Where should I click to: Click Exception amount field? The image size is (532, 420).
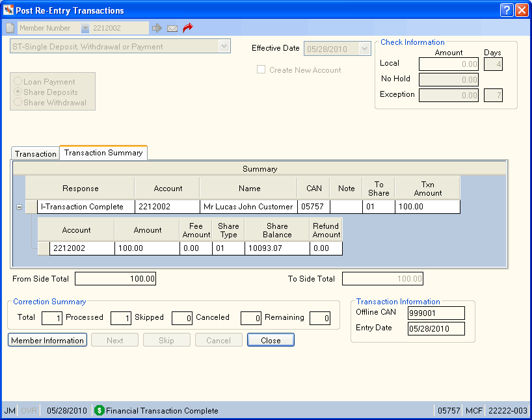coord(449,96)
